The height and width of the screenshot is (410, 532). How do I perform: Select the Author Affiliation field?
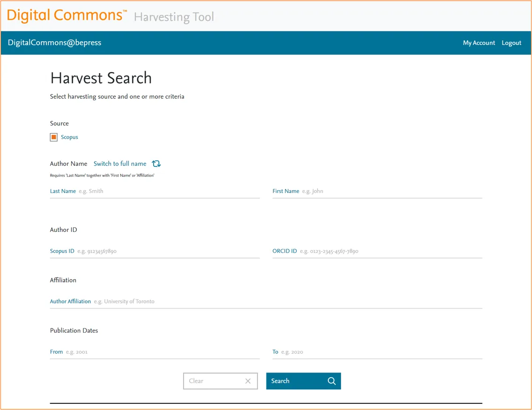[x=266, y=302]
